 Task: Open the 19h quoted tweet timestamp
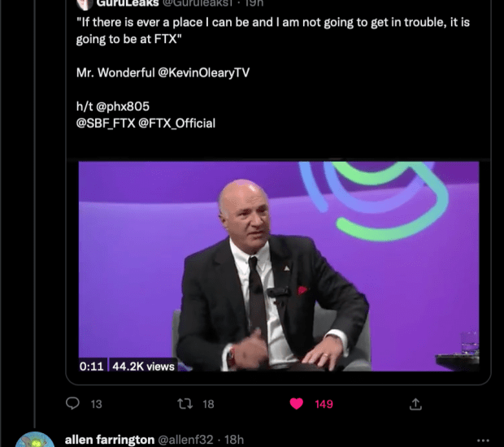[254, 3]
